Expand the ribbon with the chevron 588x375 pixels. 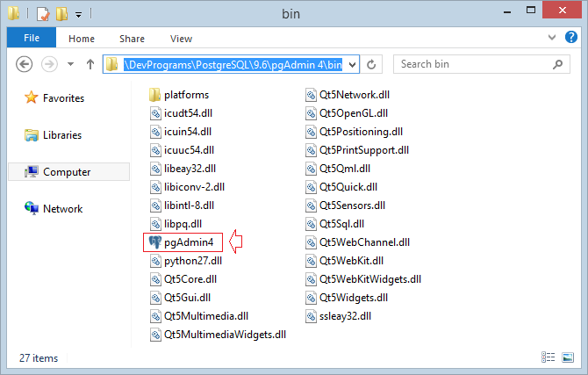point(552,37)
